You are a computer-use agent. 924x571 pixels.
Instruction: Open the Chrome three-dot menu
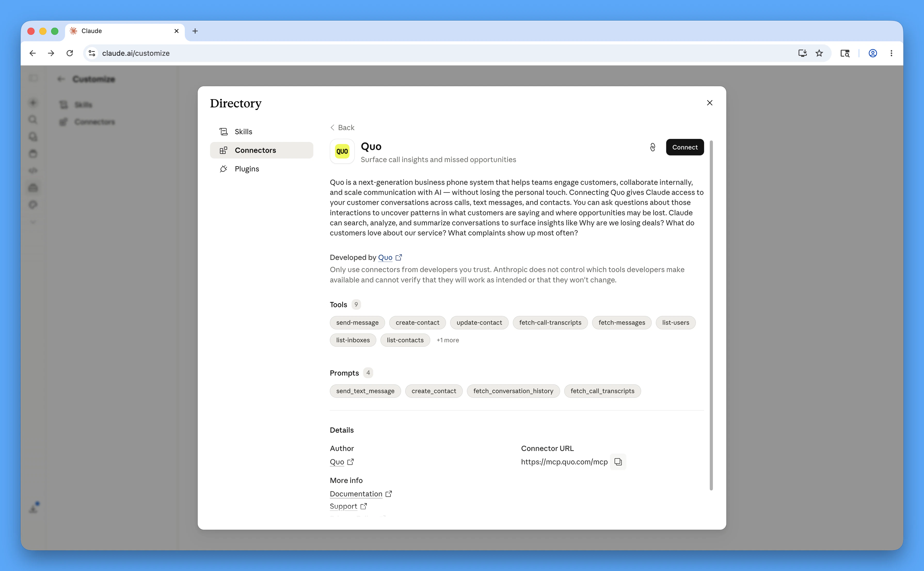891,53
